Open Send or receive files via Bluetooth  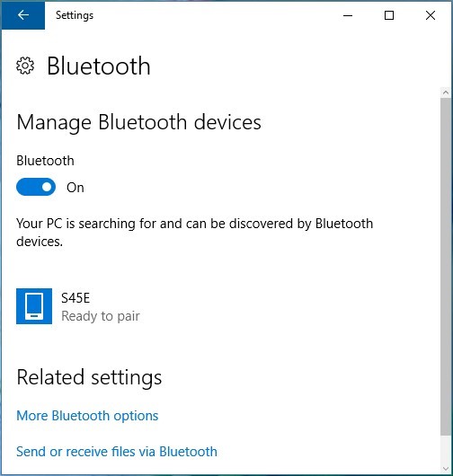pos(117,452)
